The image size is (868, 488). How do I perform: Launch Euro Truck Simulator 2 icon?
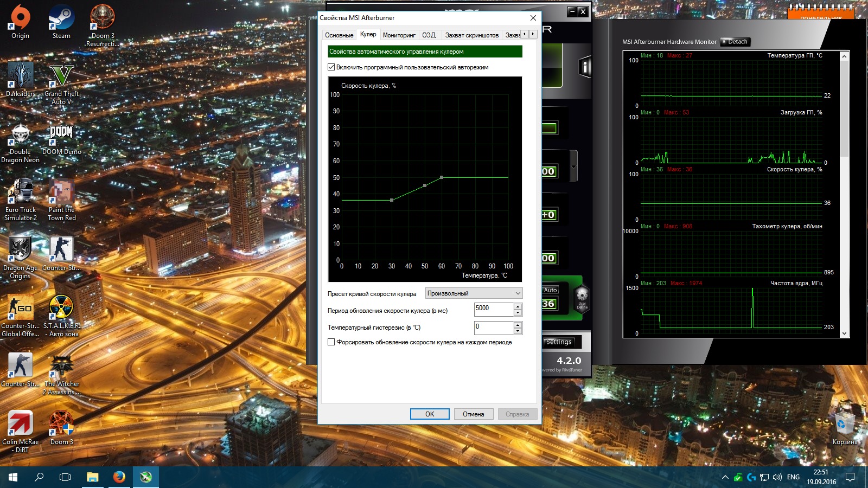(x=21, y=200)
